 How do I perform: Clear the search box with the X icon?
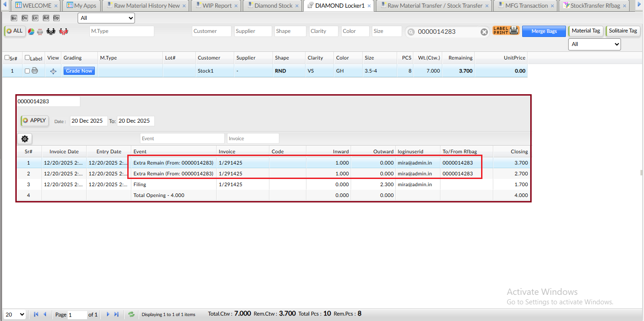pos(484,32)
